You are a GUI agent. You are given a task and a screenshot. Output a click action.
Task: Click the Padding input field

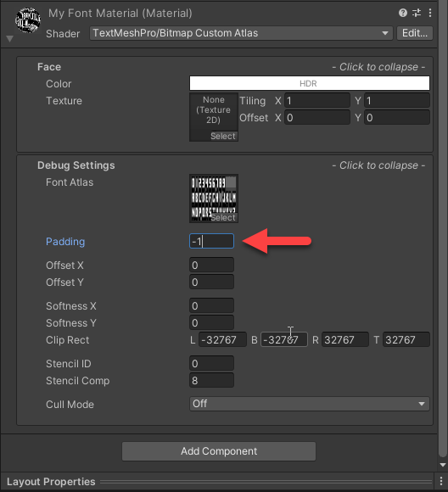tap(211, 241)
